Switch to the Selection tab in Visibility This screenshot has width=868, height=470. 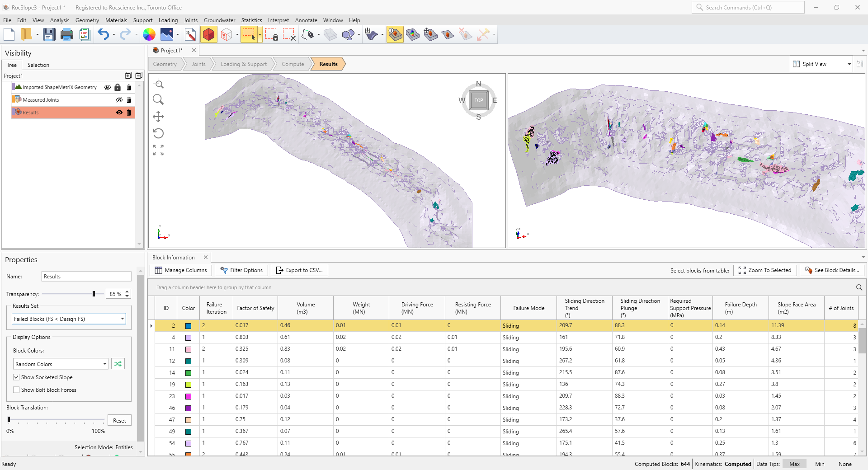pos(38,65)
